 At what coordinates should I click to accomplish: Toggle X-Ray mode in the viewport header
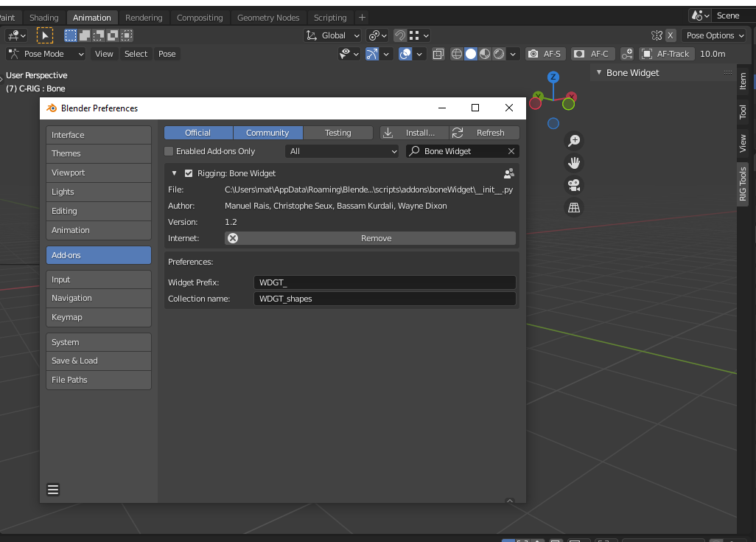pos(438,53)
